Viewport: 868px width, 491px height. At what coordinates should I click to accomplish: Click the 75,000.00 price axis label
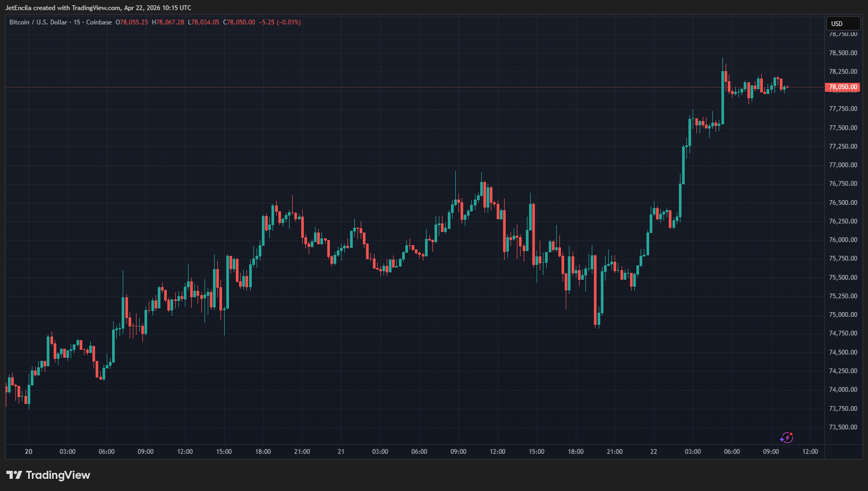tap(843, 315)
